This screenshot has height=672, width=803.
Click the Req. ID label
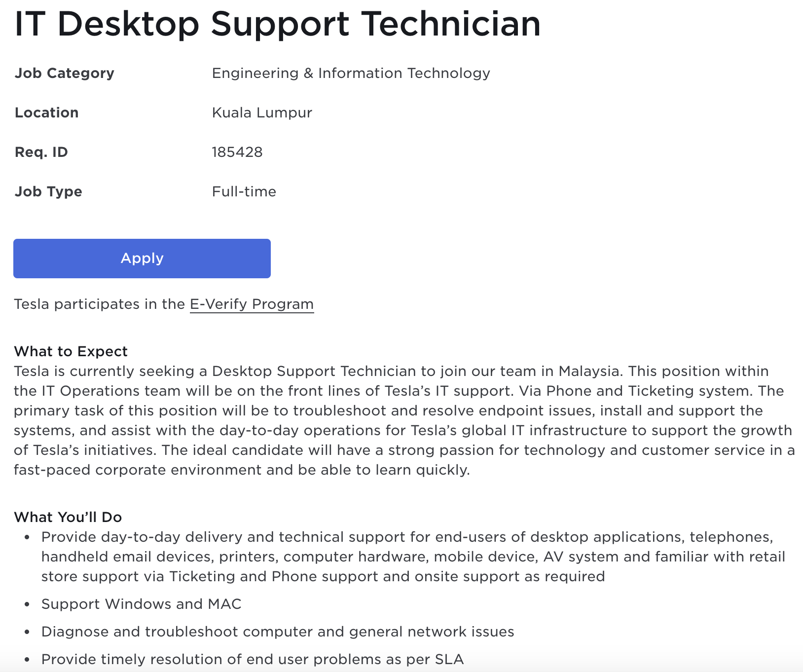click(x=41, y=152)
